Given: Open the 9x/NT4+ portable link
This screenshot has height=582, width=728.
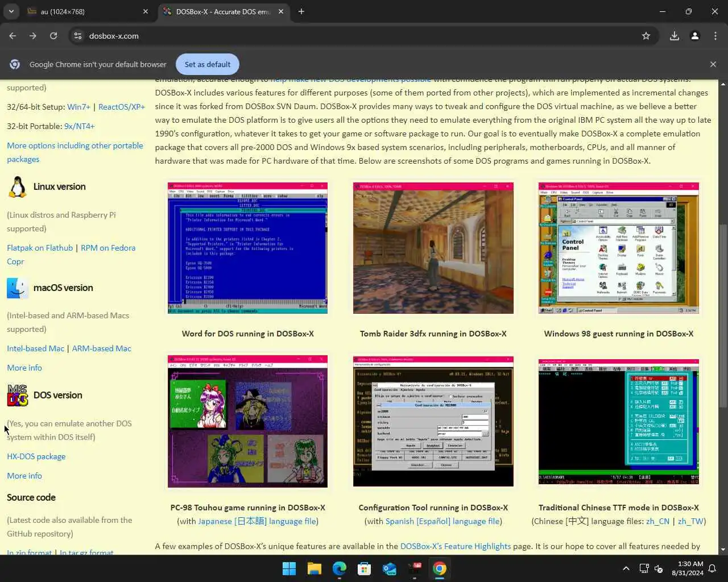Looking at the screenshot, I should (79, 126).
